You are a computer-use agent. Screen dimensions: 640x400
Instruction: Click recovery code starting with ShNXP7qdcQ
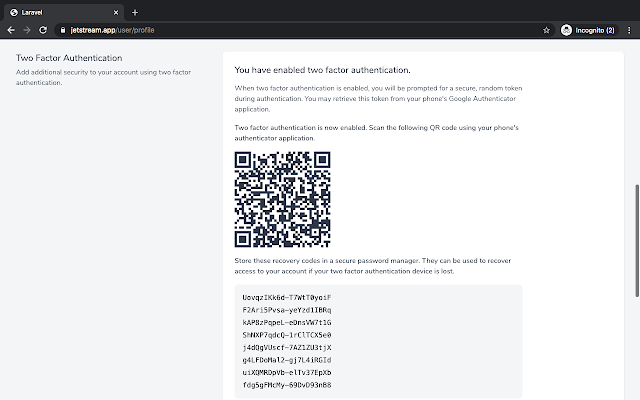(287, 335)
